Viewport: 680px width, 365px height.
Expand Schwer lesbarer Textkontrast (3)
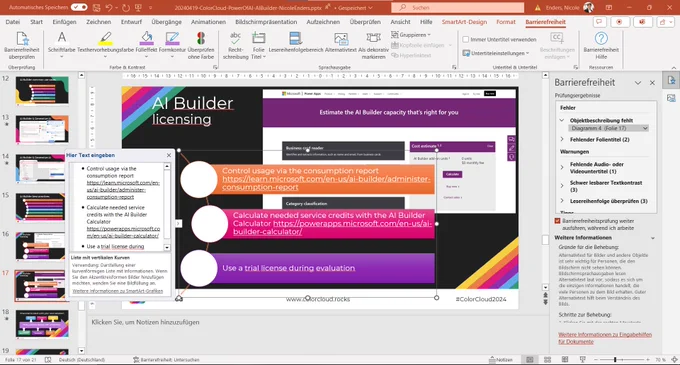[562, 186]
